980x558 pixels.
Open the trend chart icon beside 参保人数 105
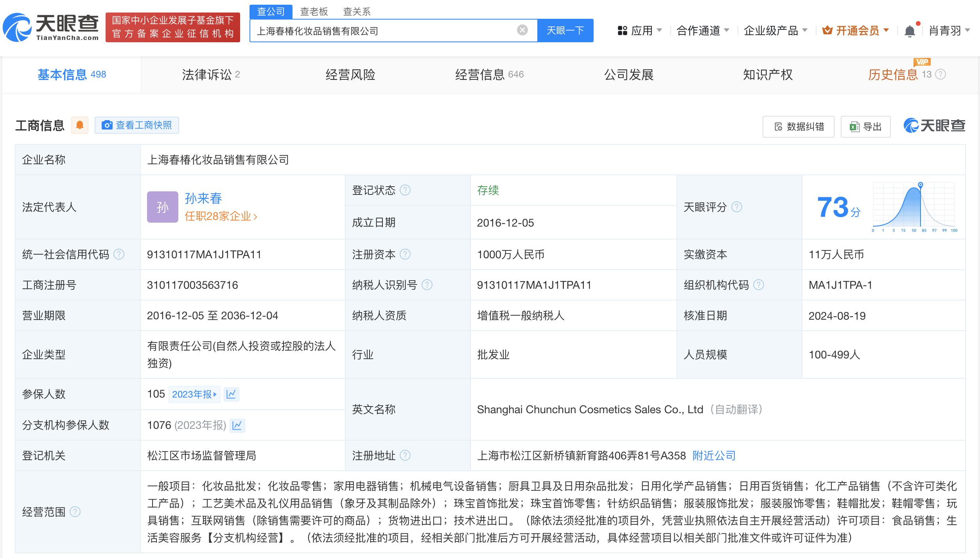click(x=232, y=394)
